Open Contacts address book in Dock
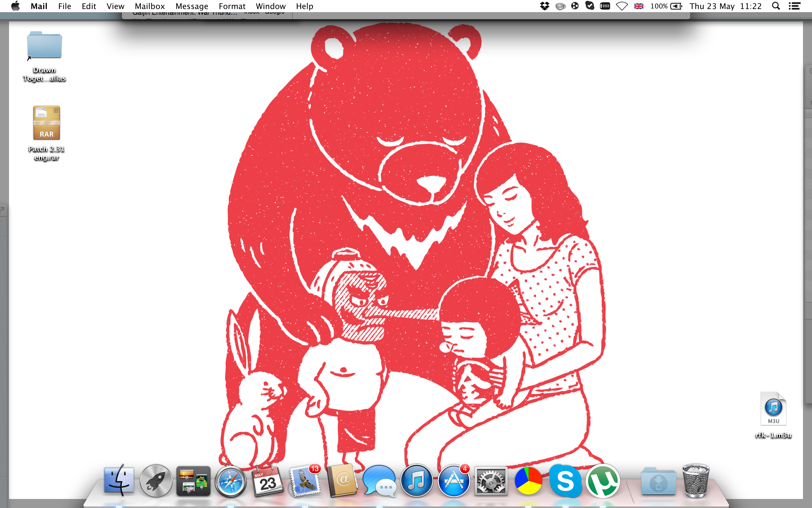 [342, 481]
